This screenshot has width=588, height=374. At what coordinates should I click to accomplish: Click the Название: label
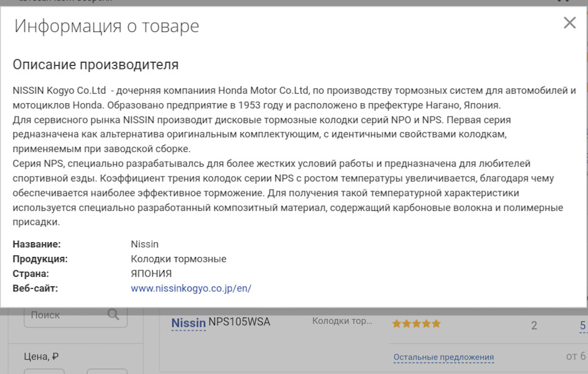pos(37,245)
